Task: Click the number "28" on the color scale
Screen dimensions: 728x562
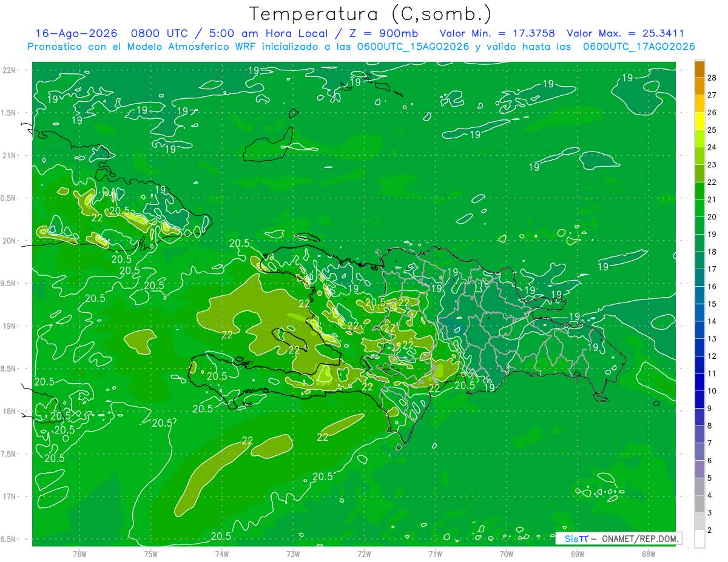Action: 712,78
